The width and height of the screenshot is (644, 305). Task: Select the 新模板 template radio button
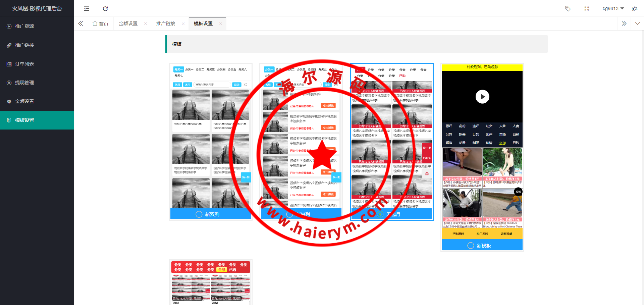(x=471, y=246)
